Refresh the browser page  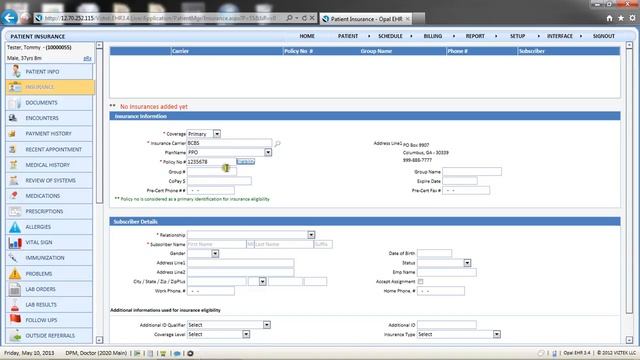pyautogui.click(x=304, y=18)
